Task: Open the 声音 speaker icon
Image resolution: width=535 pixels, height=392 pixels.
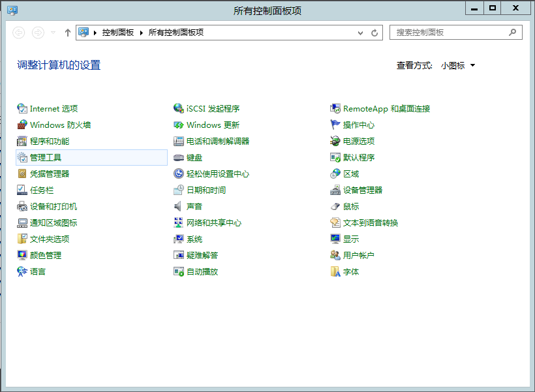Action: point(179,206)
